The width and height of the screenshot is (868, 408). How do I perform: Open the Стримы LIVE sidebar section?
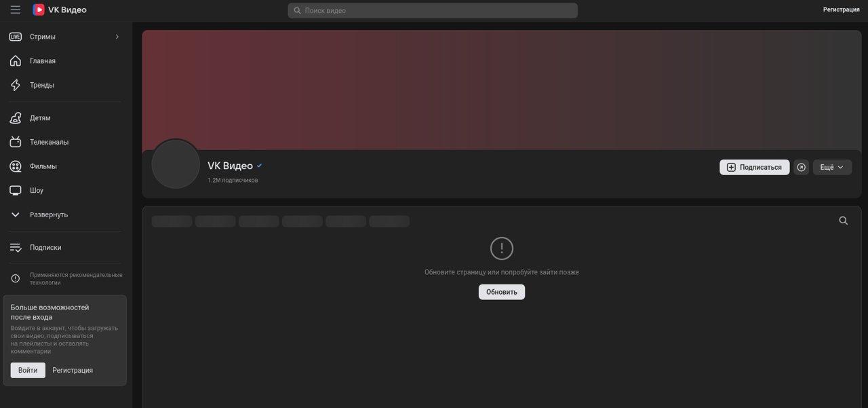click(x=41, y=37)
